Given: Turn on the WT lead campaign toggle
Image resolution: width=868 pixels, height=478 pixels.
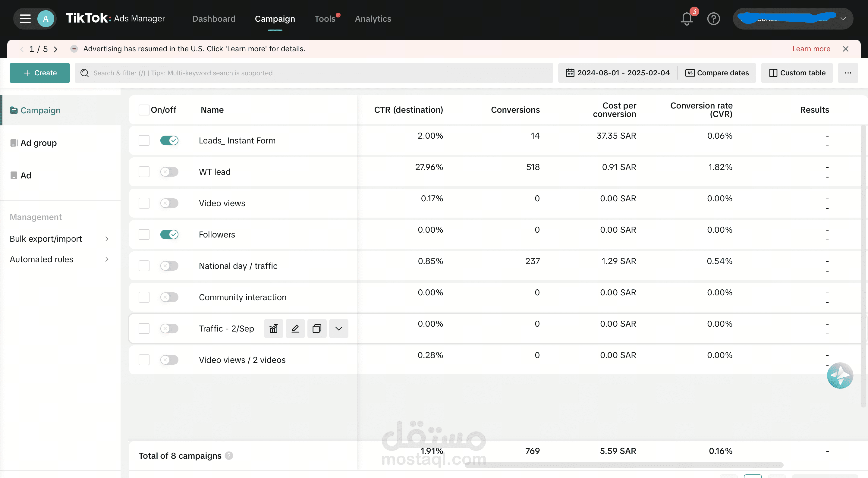Looking at the screenshot, I should 169,172.
